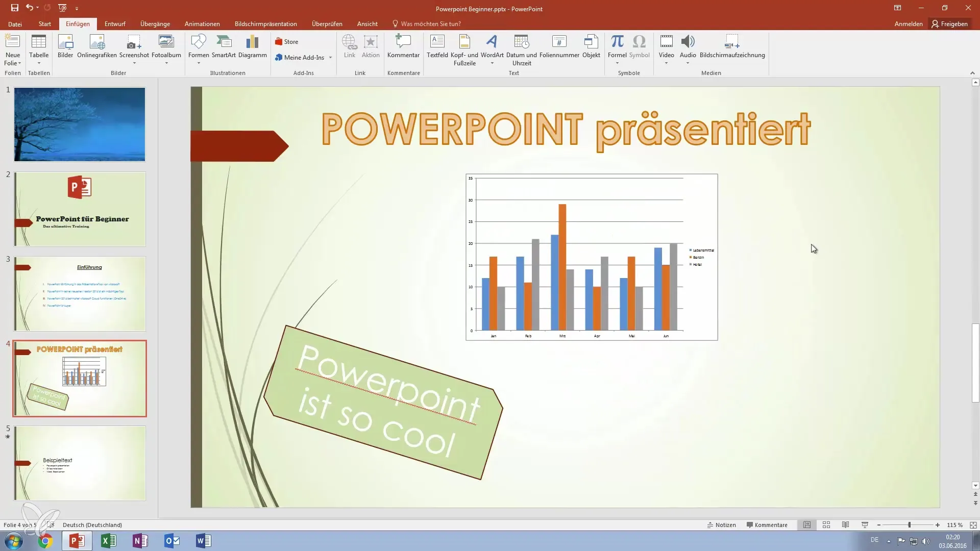Start slideshow from status bar
The image size is (980, 551).
865,524
